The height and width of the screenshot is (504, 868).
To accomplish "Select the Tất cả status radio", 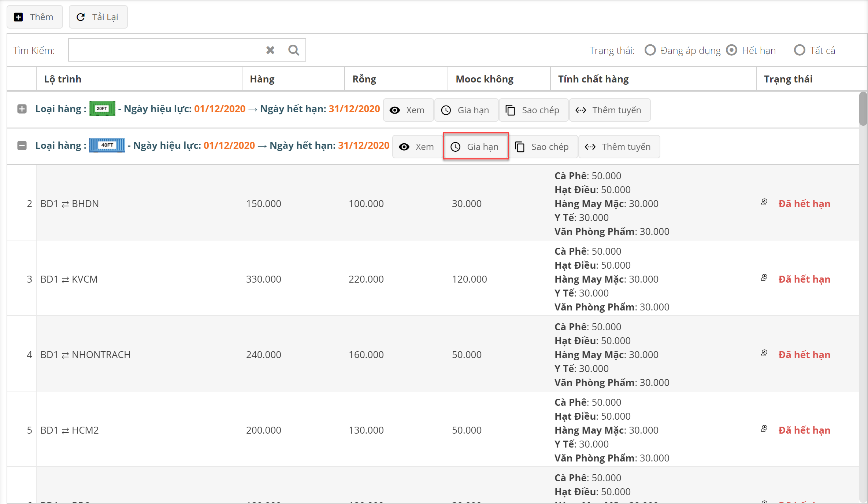I will (x=800, y=50).
